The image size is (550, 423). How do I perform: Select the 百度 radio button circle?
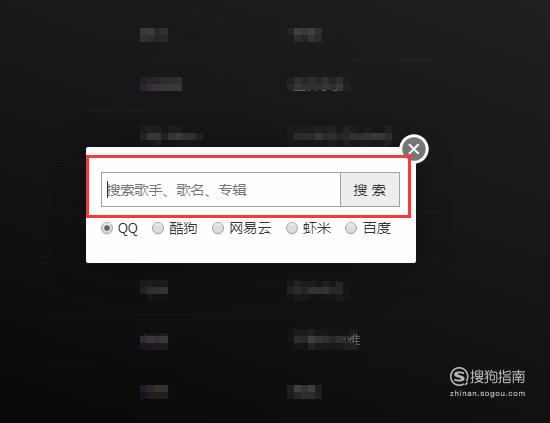coord(351,228)
